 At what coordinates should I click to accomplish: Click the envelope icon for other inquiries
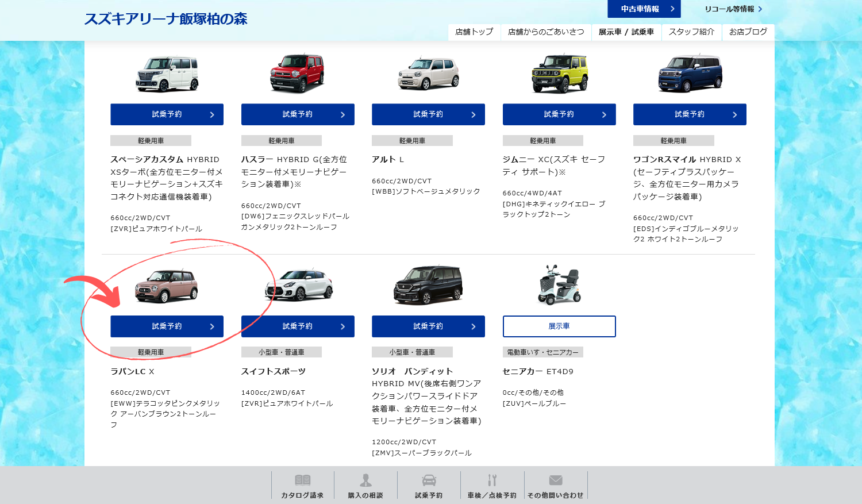(x=556, y=480)
